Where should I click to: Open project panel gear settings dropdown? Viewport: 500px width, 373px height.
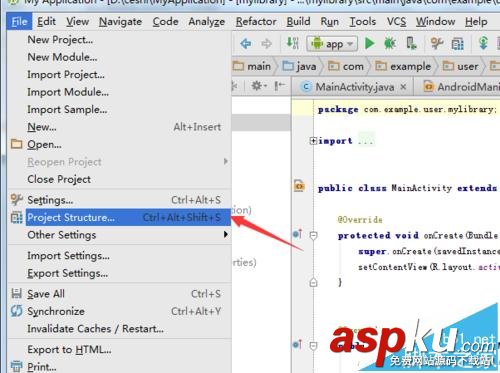pos(258,86)
